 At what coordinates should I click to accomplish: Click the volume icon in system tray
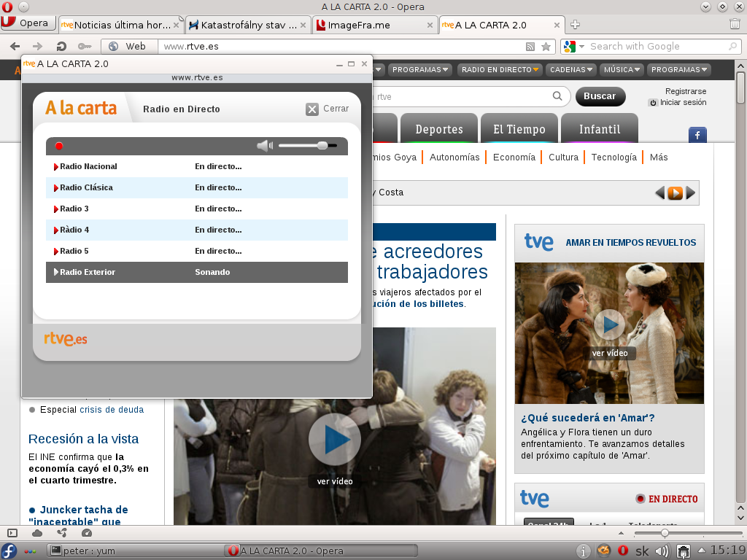(662, 551)
